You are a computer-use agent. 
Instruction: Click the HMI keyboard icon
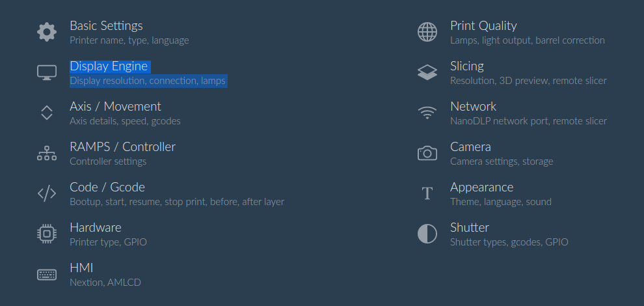(x=47, y=274)
